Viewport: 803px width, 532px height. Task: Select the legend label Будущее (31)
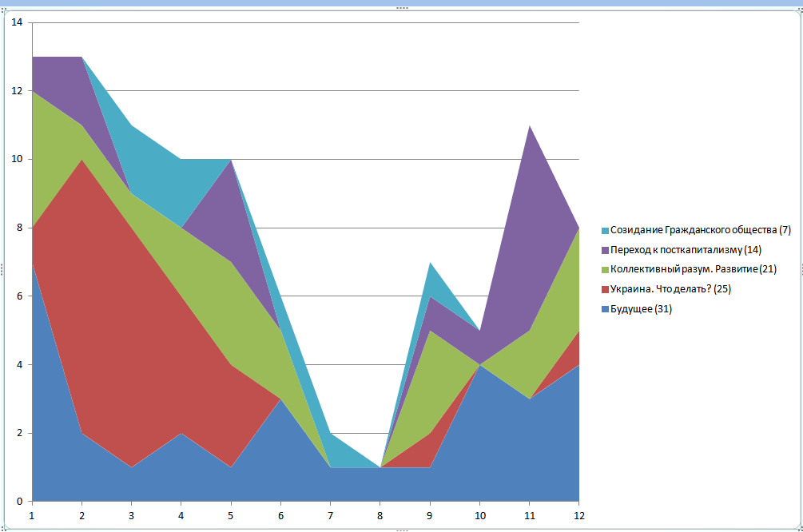(x=642, y=309)
